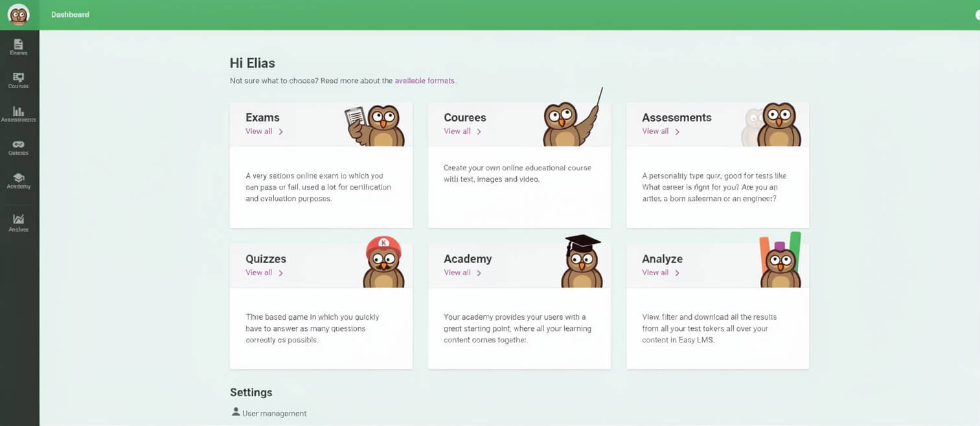980x426 pixels.
Task: Click the Analyze card heading
Action: click(x=662, y=259)
